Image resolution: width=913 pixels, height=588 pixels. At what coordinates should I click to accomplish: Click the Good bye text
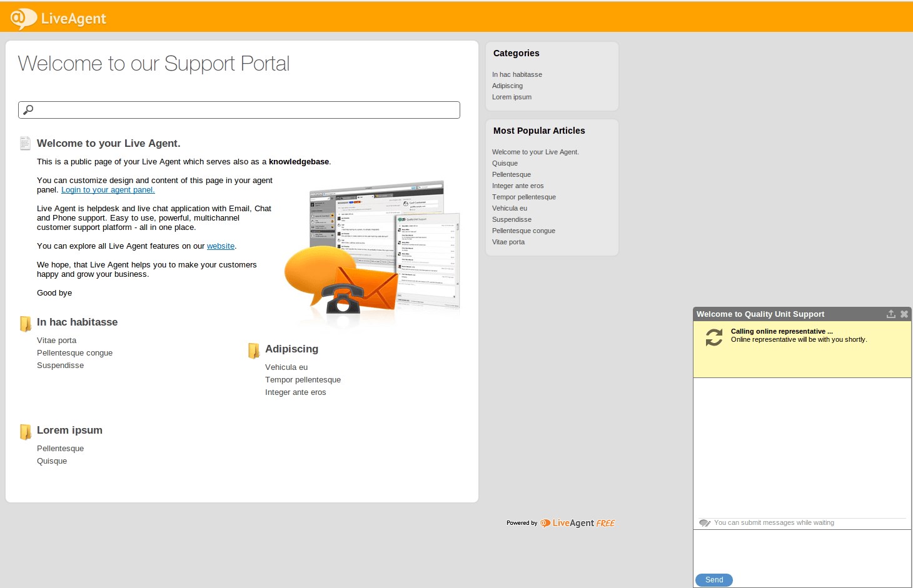(x=54, y=293)
